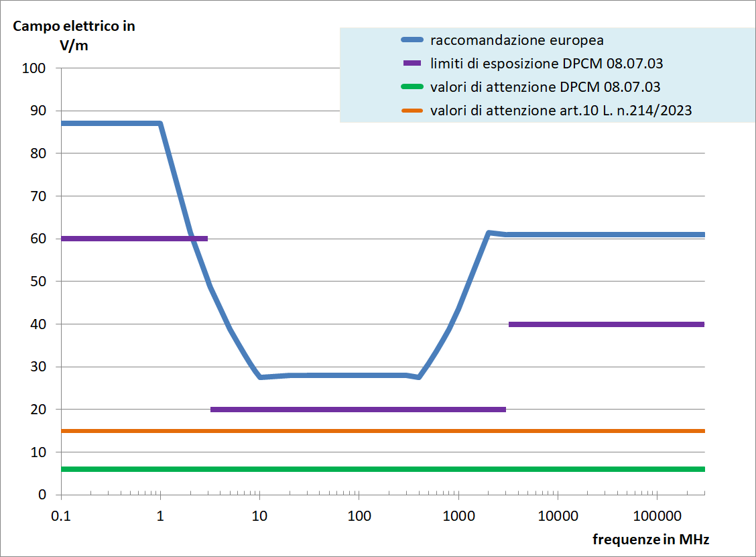This screenshot has height=557, width=756.
Task: Click the purple 40 V/m segment at right
Action: [x=607, y=324]
